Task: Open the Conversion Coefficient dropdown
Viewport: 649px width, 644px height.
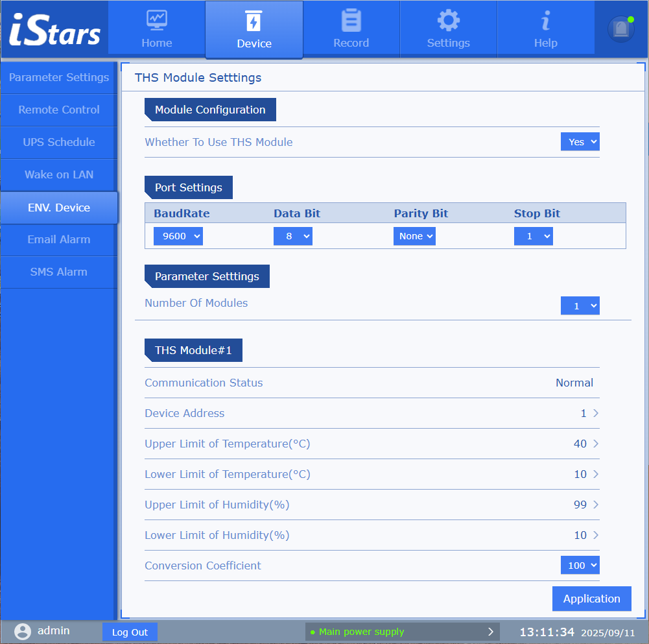Action: (580, 566)
